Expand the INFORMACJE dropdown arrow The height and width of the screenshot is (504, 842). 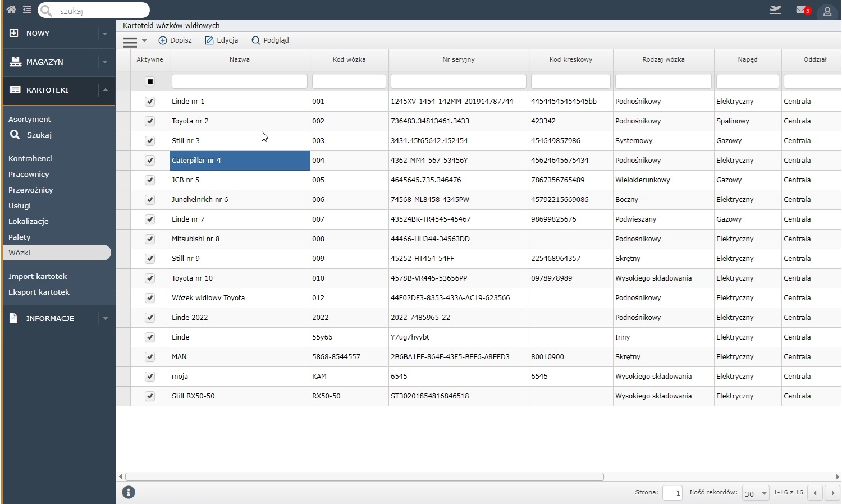coord(105,318)
